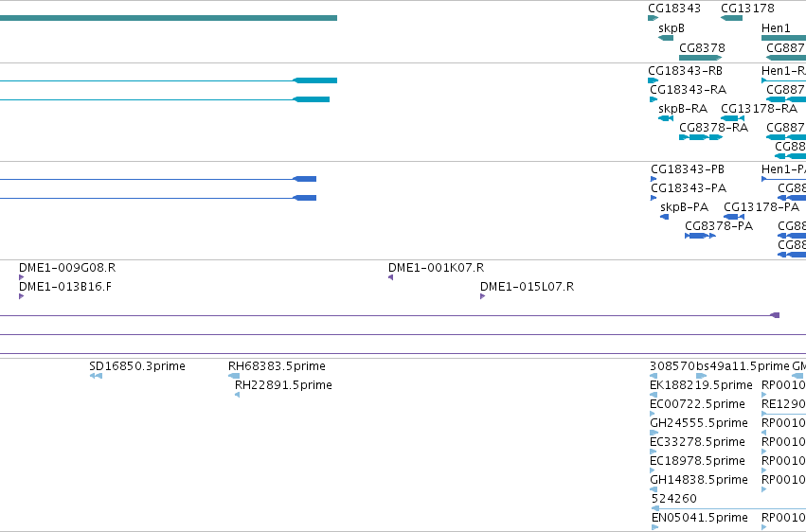
Task: Click the Hen1 gene label
Action: click(x=776, y=28)
